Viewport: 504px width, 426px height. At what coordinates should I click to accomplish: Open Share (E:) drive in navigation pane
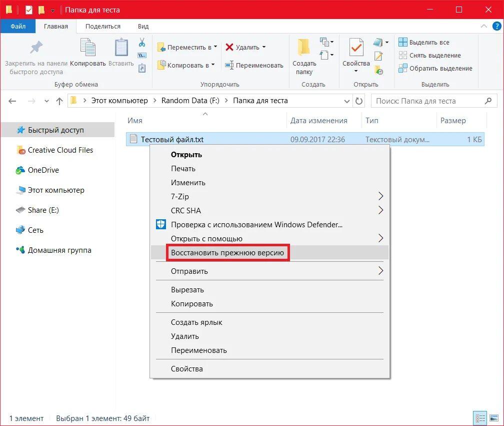point(57,210)
